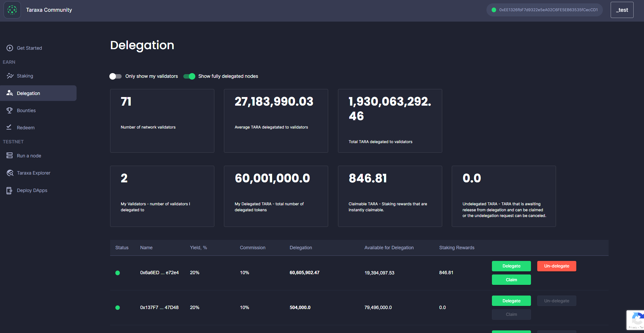Open the Delegation sidebar menu item
The image size is (644, 333).
point(28,93)
